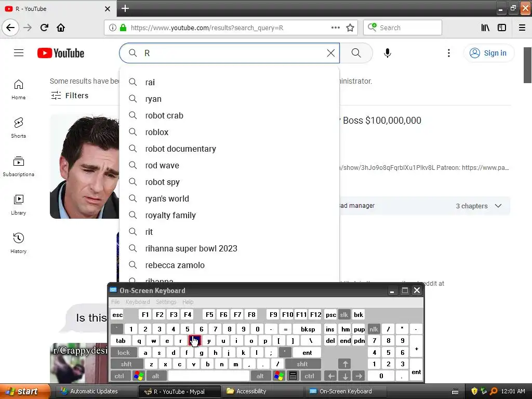Choose the 'rod wave' search suggestion

(x=229, y=165)
